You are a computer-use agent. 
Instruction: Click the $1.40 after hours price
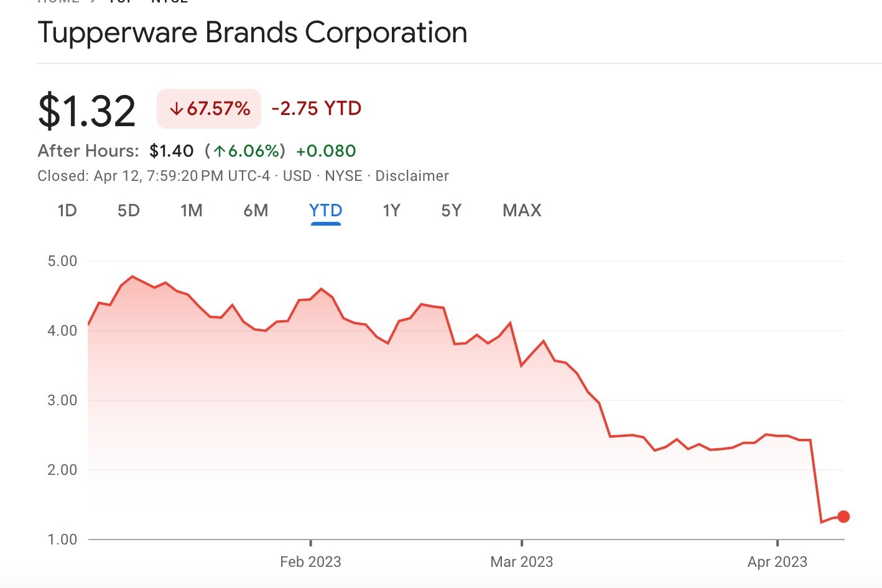click(x=172, y=151)
